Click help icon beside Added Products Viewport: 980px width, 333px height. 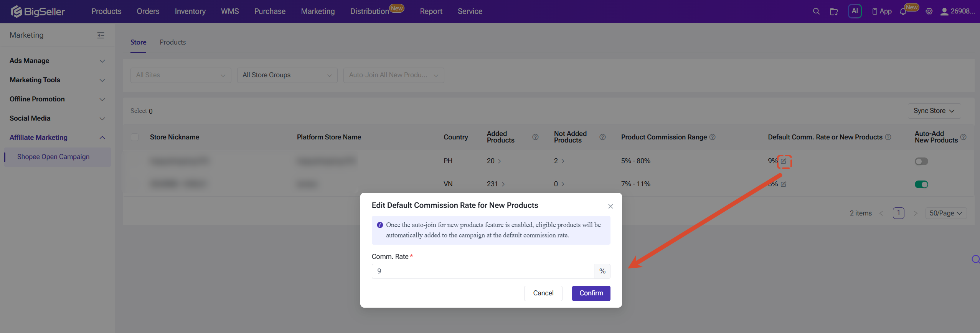535,137
